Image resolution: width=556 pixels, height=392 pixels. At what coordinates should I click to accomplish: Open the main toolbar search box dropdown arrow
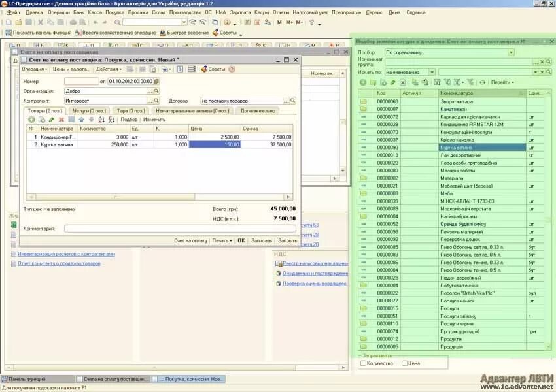click(x=184, y=22)
